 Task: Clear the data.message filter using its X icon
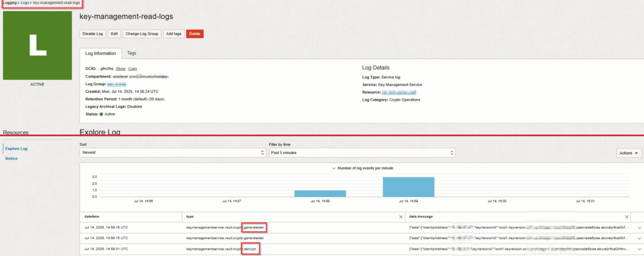coord(627,216)
